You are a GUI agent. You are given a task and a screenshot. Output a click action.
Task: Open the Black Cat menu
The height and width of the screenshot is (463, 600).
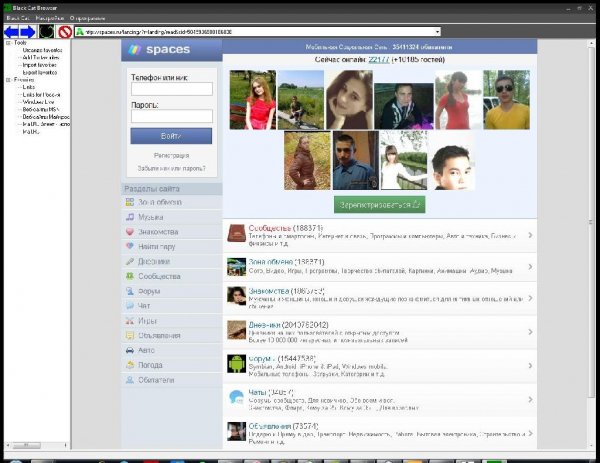coord(18,18)
